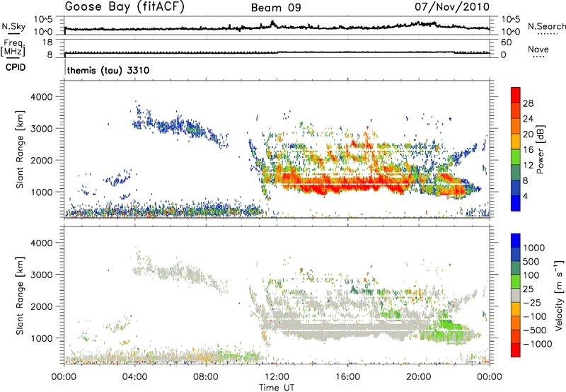Click the "28" value on the power scale
The image size is (566, 392).
coord(528,103)
